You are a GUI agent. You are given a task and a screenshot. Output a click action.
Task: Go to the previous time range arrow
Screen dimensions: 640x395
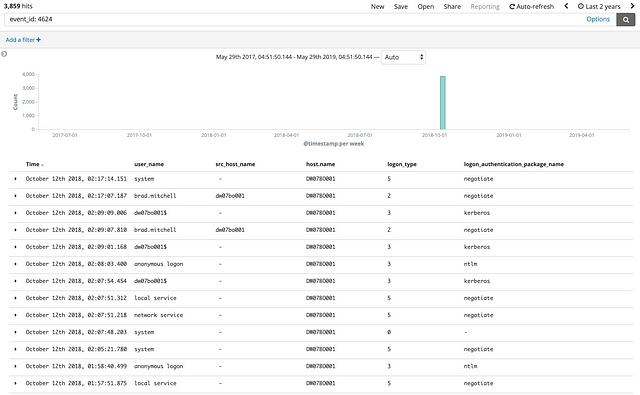click(x=566, y=6)
